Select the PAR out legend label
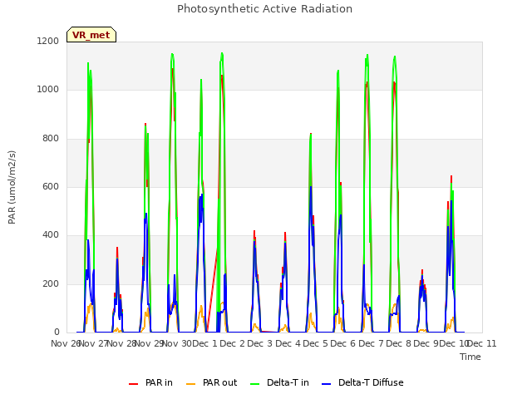The height and width of the screenshot is (399, 532). click(x=219, y=382)
